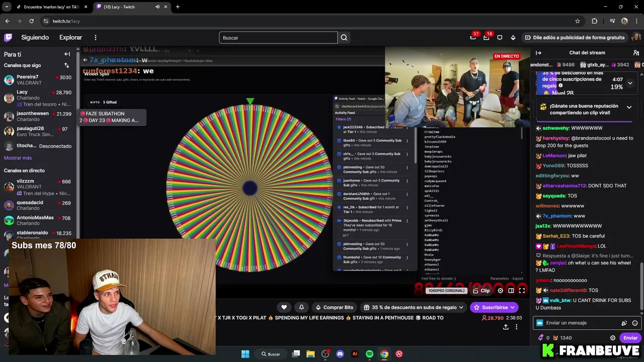Screen dimensions: 644x362
Task: Open the bits diamond icon in top bar
Action: pos(513,38)
